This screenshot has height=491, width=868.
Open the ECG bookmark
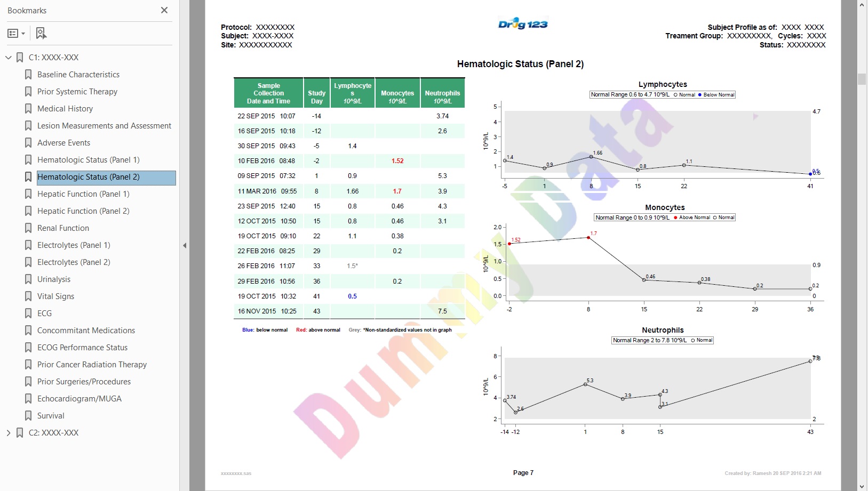click(x=44, y=313)
